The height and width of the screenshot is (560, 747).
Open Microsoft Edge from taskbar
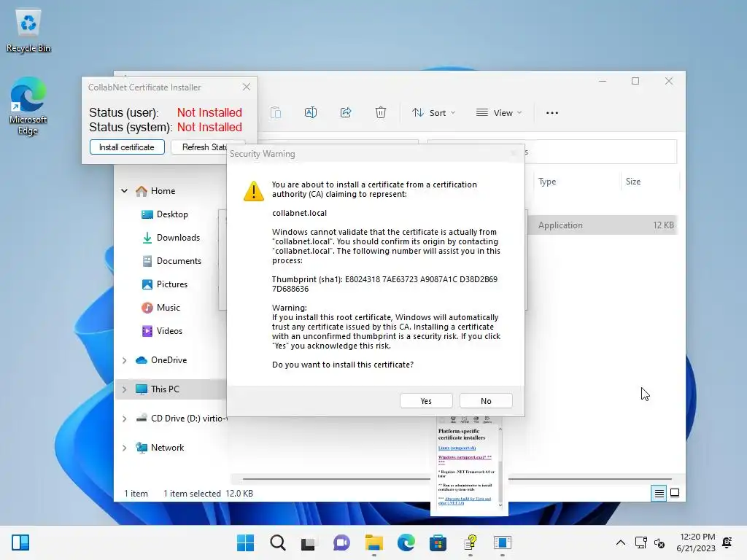point(406,542)
